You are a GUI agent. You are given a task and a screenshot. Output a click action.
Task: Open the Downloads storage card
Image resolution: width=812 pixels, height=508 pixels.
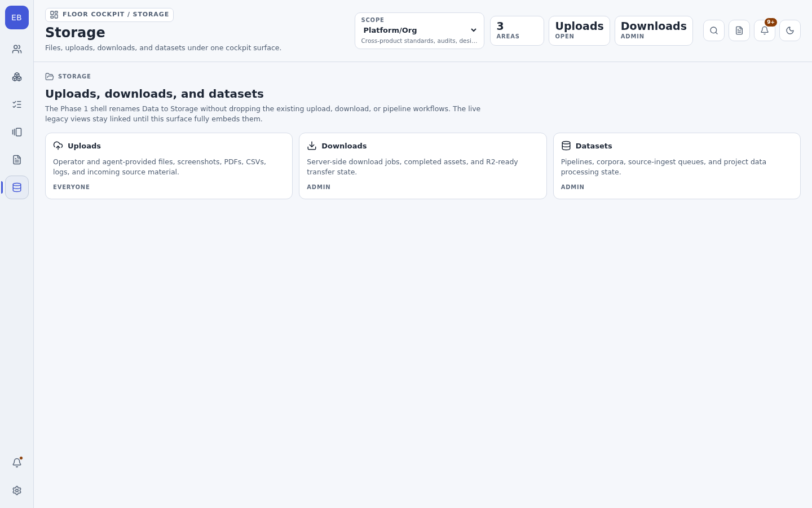coord(423,166)
